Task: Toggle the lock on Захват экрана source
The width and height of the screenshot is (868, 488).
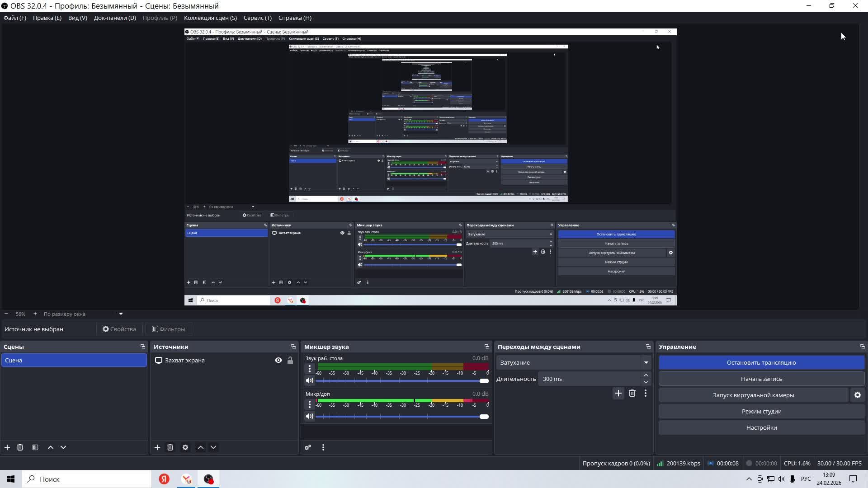Action: (x=290, y=360)
